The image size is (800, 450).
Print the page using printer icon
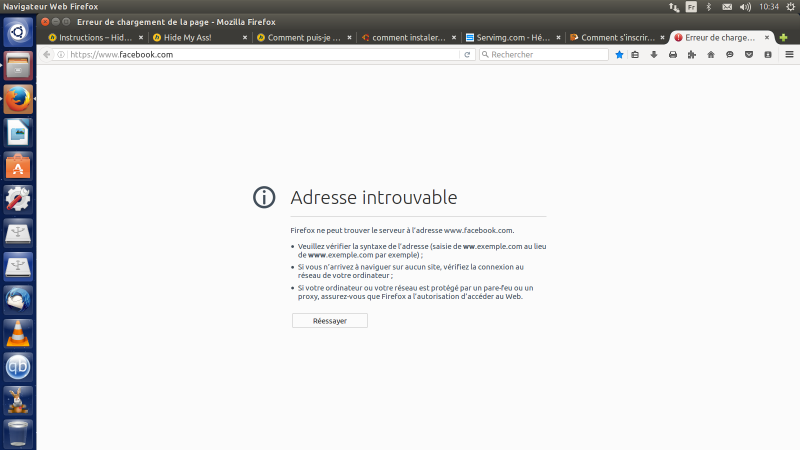point(673,55)
